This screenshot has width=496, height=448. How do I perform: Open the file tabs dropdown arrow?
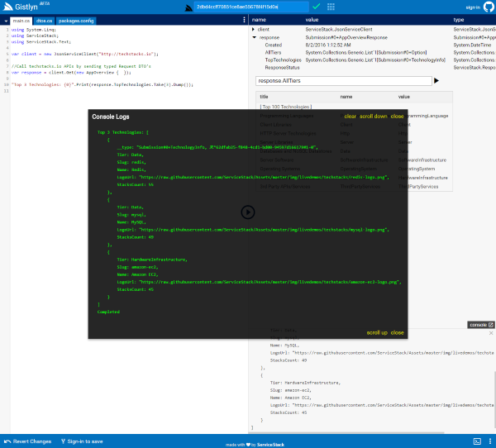(6, 21)
